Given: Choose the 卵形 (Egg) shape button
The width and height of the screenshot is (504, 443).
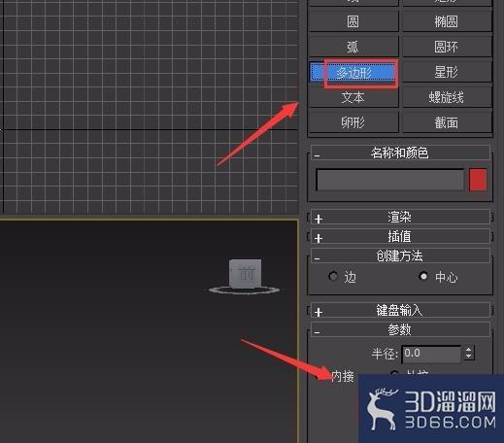Looking at the screenshot, I should pos(353,122).
